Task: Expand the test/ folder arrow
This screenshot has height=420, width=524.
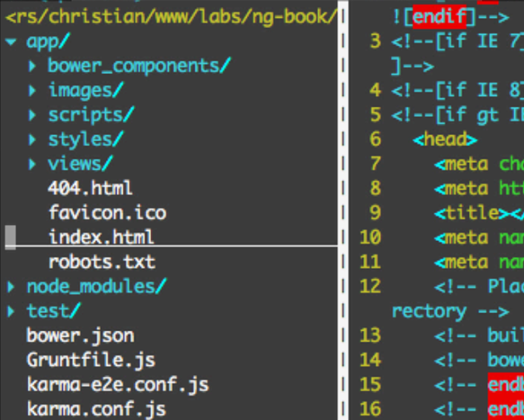Action: coord(11,311)
